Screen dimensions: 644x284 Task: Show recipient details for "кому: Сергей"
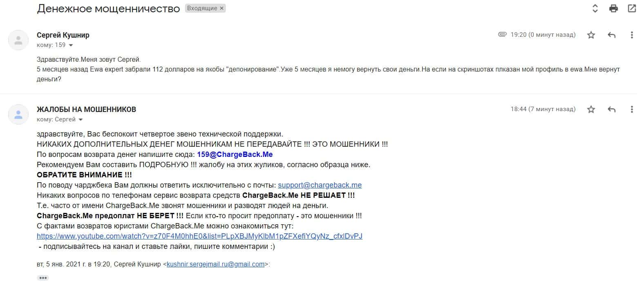80,120
